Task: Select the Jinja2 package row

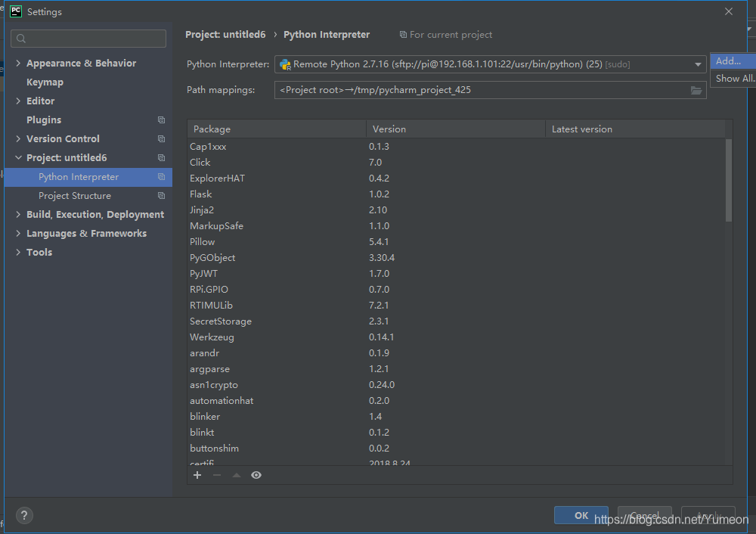Action: coord(456,210)
